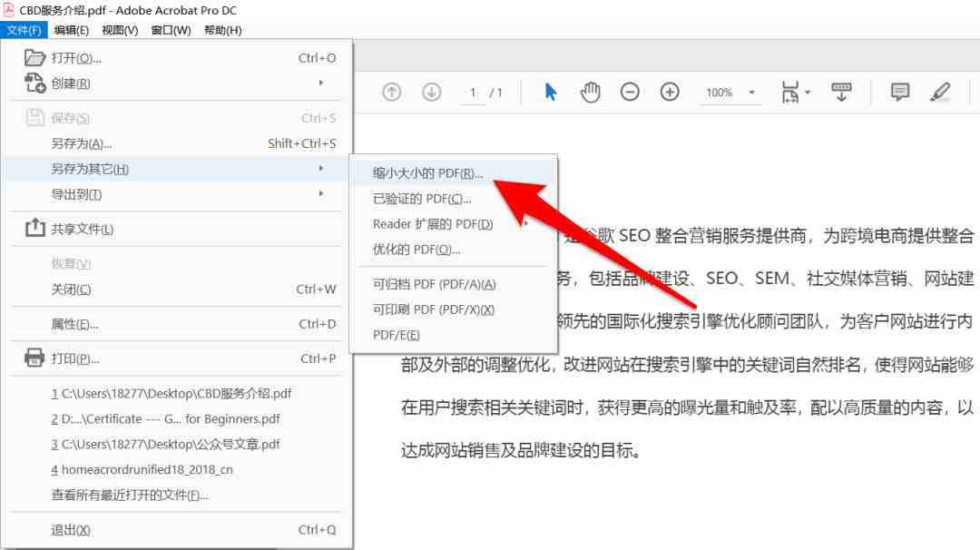Click the next page down-arrow icon
Image resolution: width=980 pixels, height=550 pixels.
tap(432, 93)
